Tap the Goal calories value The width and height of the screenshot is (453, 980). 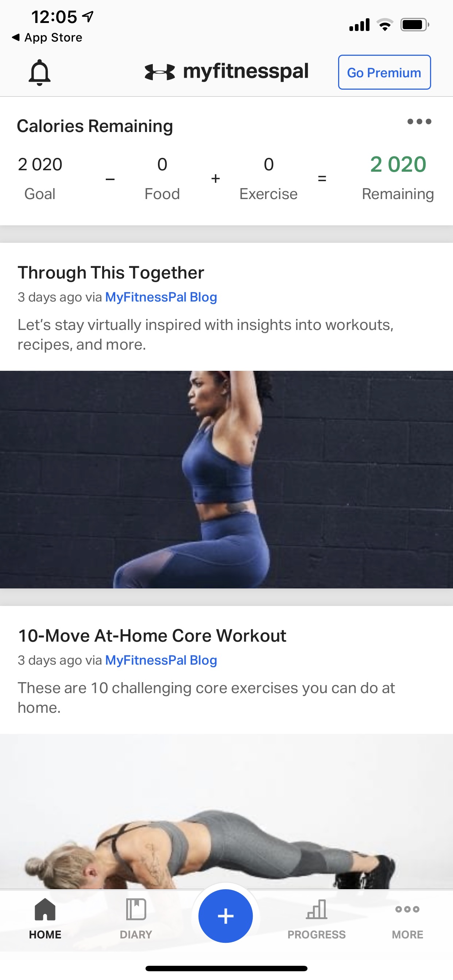[x=40, y=164]
